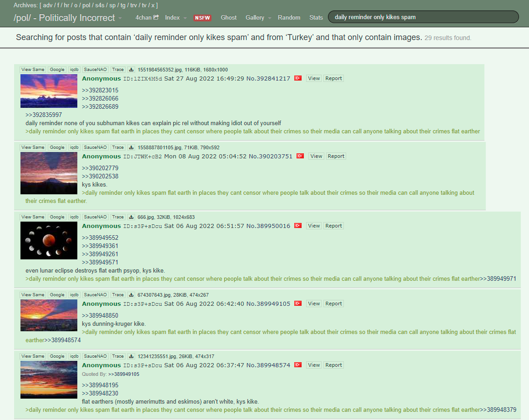Download image 1551984565352.jpg via download icon
The image size is (529, 420).
(x=131, y=70)
